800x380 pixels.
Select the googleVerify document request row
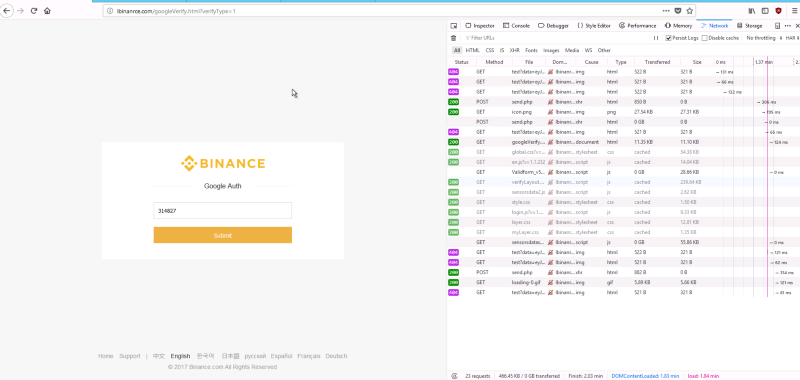623,142
